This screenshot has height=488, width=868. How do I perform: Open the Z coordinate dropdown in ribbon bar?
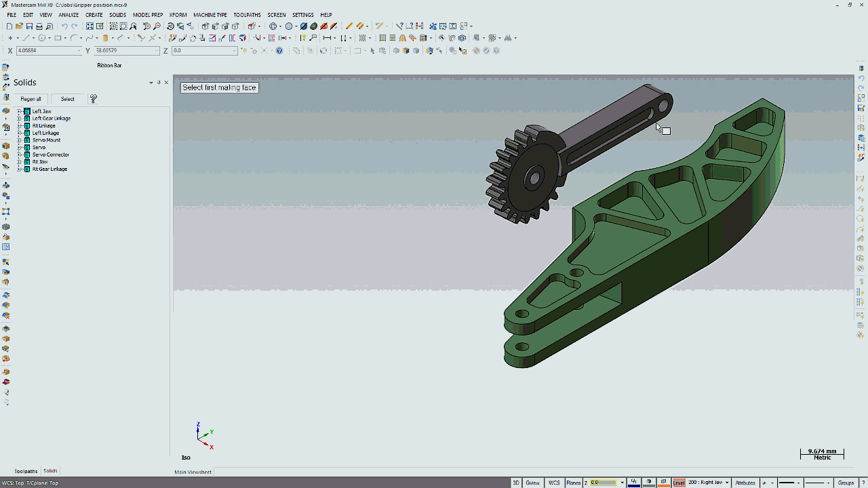coord(235,51)
